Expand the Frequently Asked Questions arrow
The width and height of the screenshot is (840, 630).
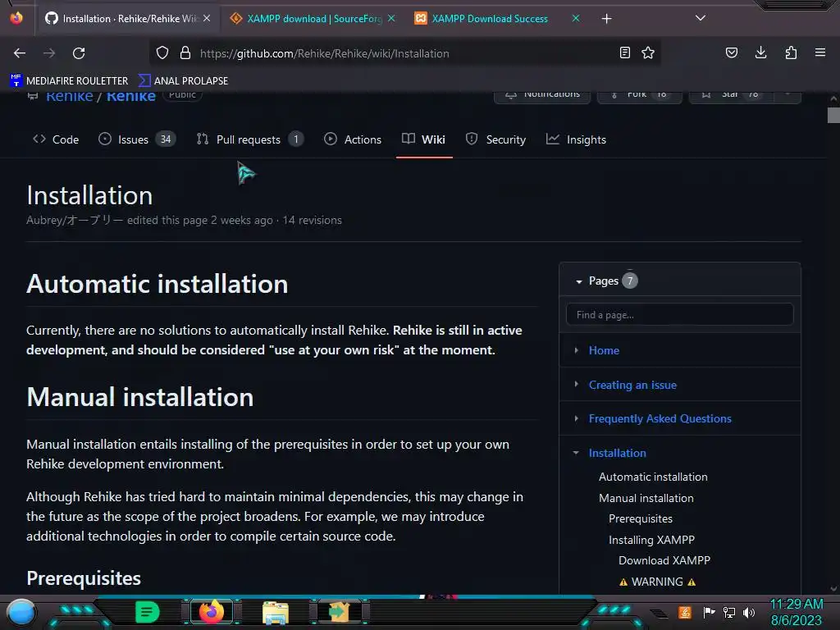click(x=577, y=418)
